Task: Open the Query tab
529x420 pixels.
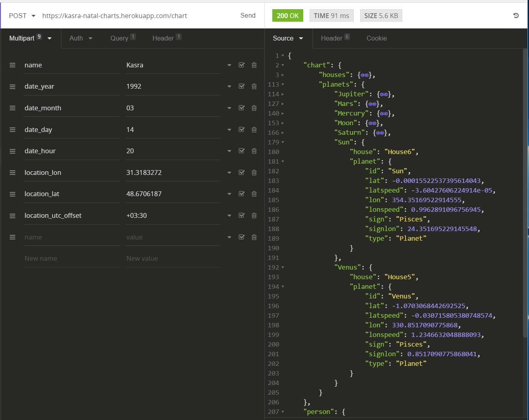Action: coord(123,38)
